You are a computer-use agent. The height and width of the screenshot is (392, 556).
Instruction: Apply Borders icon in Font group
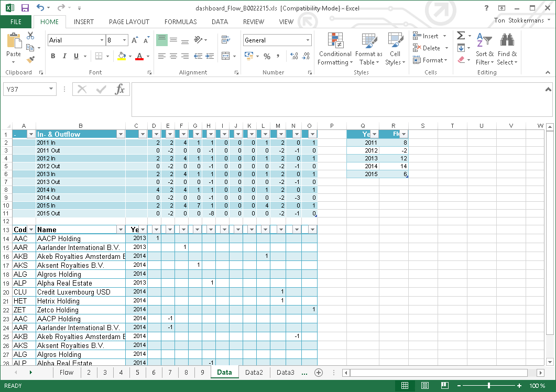(x=99, y=56)
